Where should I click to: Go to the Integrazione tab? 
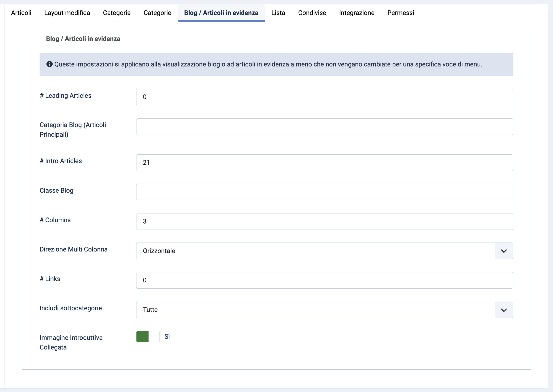357,13
